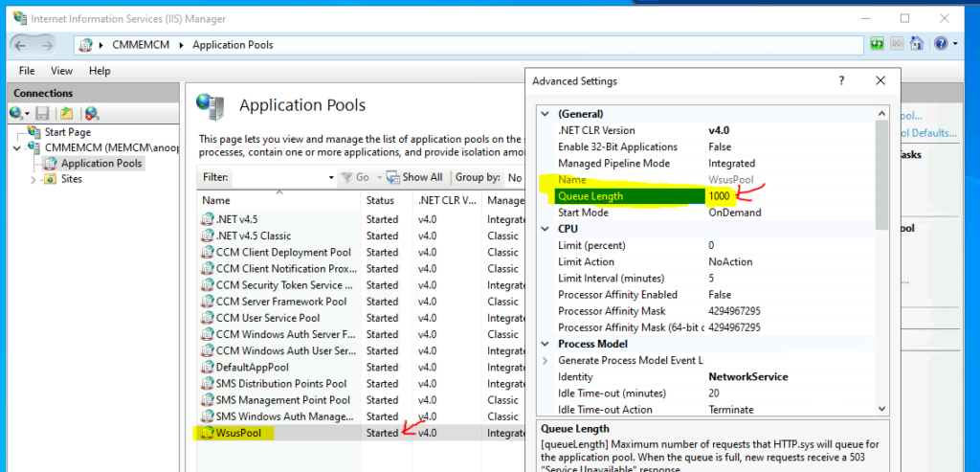This screenshot has height=472, width=980.
Task: Select Start Page in Connections tree
Action: [x=68, y=132]
